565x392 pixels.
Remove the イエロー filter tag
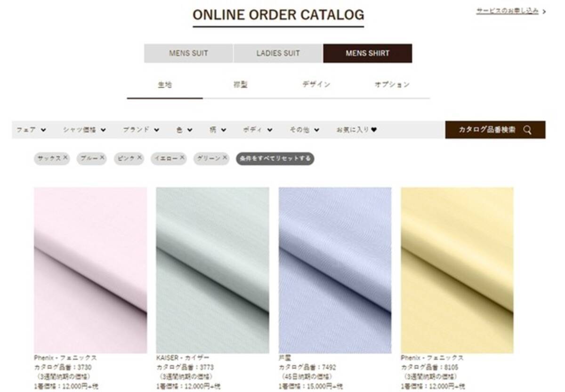coord(182,158)
